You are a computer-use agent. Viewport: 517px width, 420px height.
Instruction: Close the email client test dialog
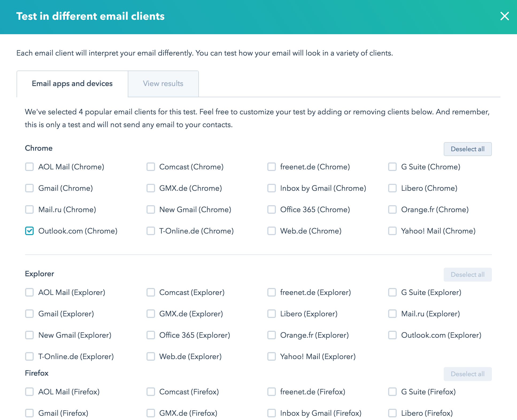(504, 16)
